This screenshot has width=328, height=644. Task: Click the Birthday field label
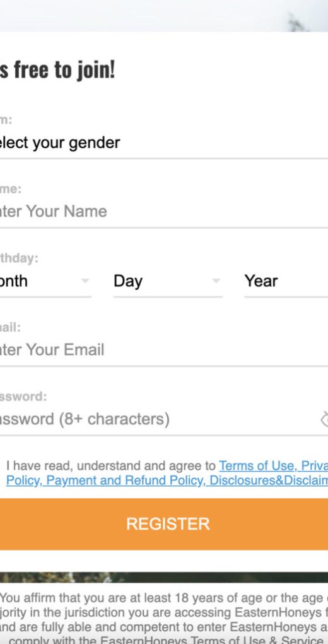(x=19, y=258)
